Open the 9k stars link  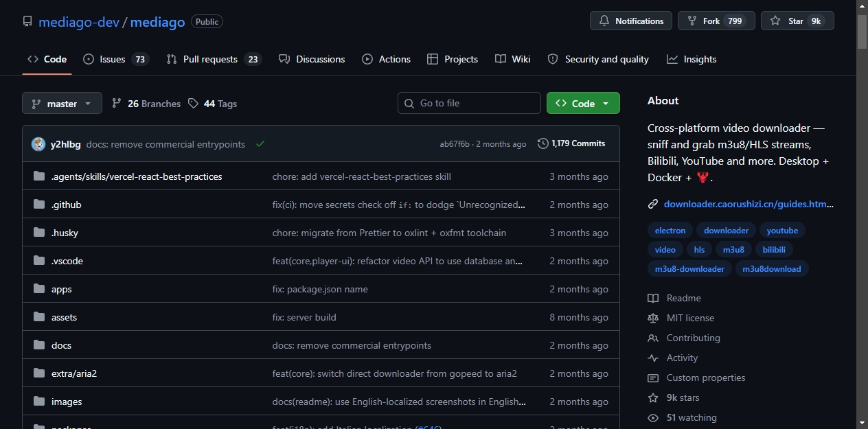tap(683, 397)
